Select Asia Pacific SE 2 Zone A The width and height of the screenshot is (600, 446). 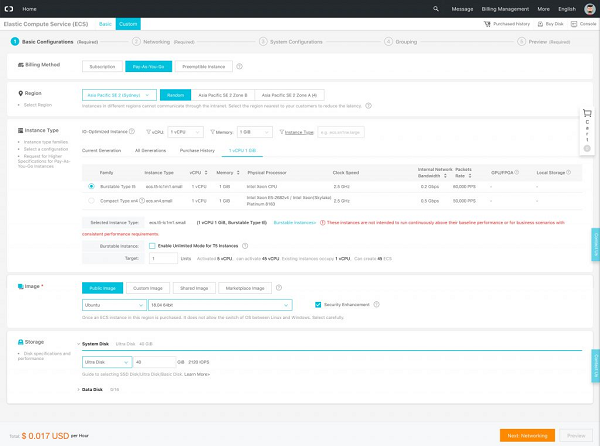pyautogui.click(x=289, y=95)
